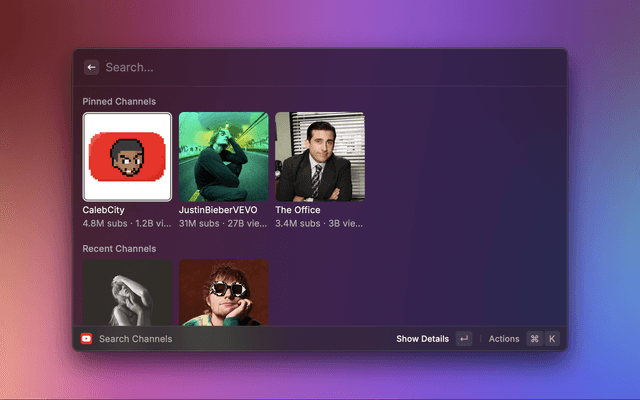Focus the Search text field
This screenshot has height=400, width=640.
(300, 67)
